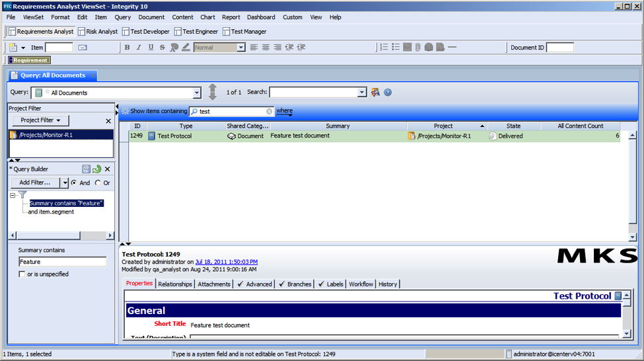Click the Document ID input field

pyautogui.click(x=560, y=48)
